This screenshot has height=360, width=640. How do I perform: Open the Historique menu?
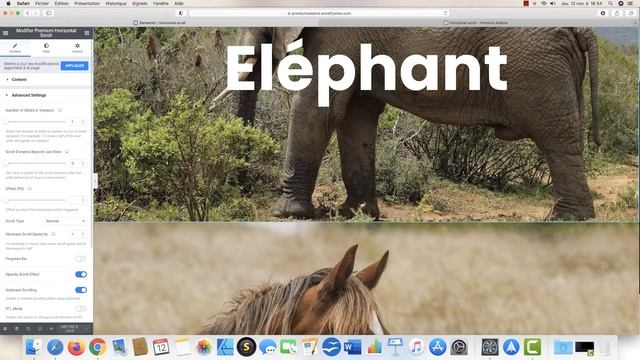[x=116, y=3]
